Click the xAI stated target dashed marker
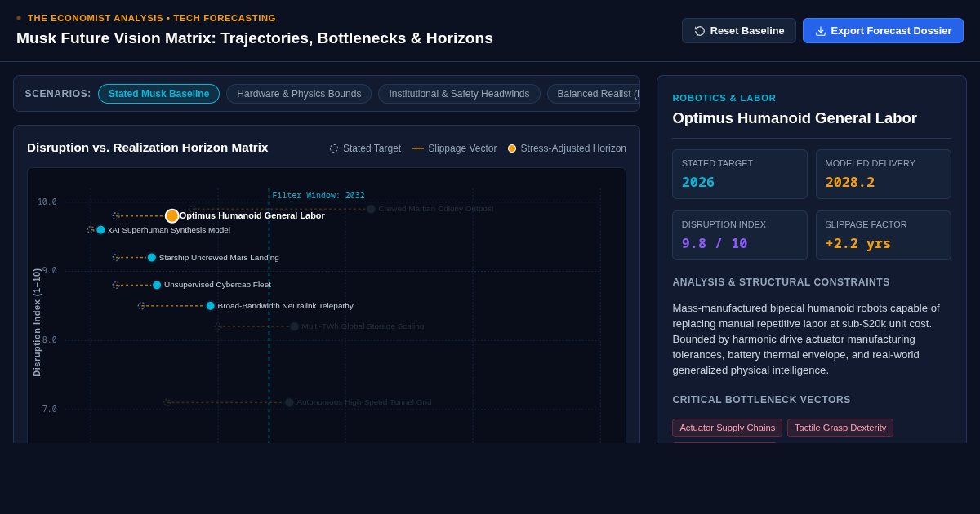Screen dimensions: 980x514 tap(91, 230)
